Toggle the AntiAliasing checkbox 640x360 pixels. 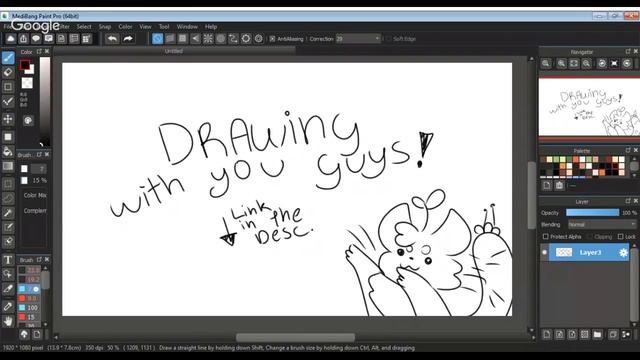(272, 39)
